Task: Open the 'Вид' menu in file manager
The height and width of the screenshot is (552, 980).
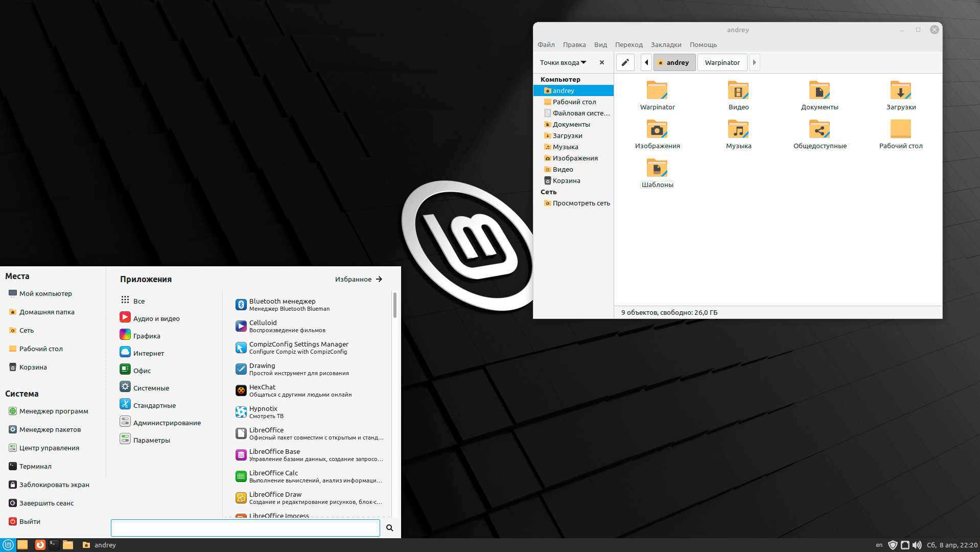Action: point(600,44)
